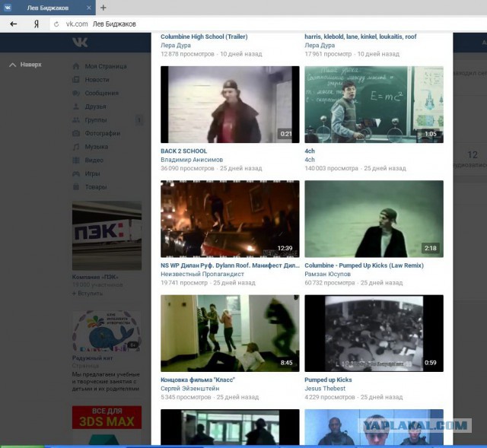Open Pumped up Kicks title link

(328, 380)
